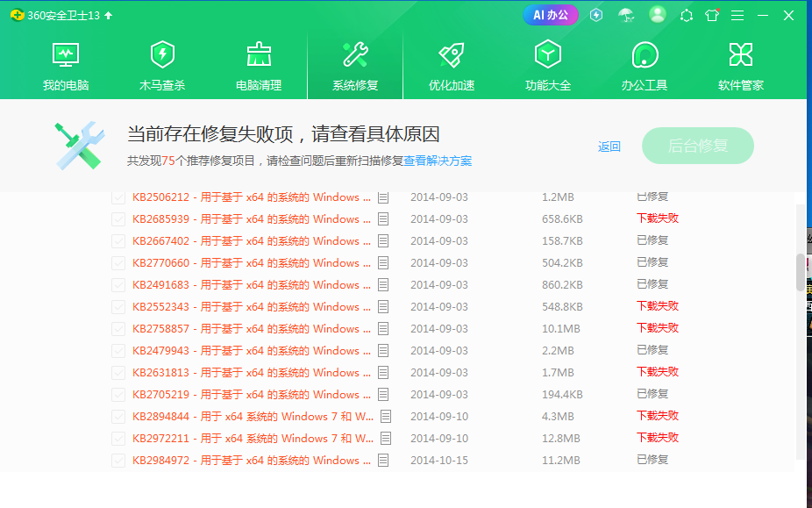
Task: Open 查看解决方案 link
Action: (x=438, y=161)
